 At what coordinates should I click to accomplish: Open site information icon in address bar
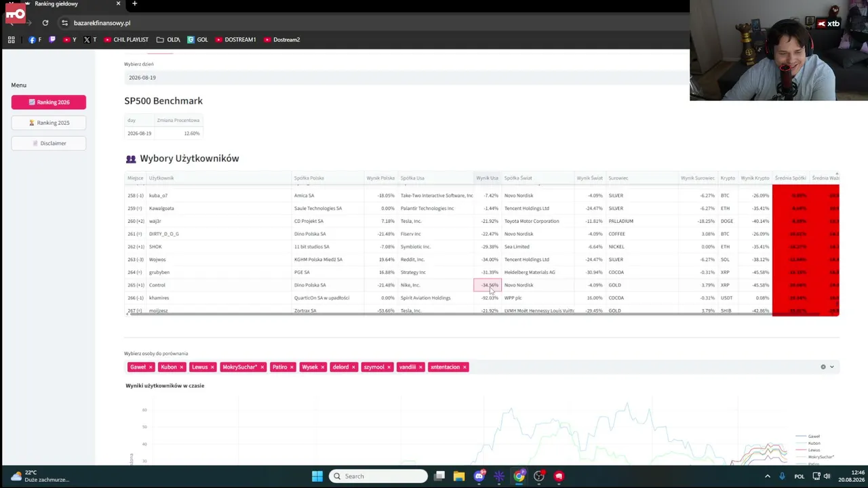[x=64, y=23]
